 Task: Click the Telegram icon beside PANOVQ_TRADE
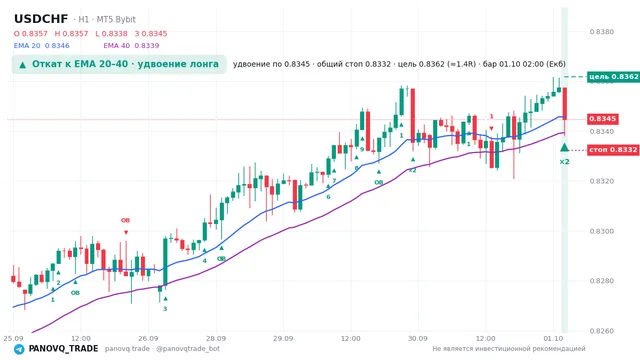pyautogui.click(x=19, y=349)
